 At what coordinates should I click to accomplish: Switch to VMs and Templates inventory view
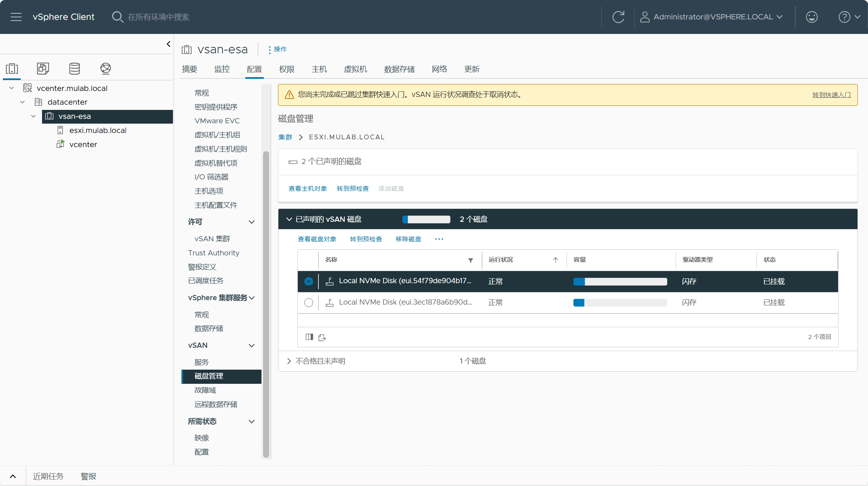click(43, 68)
